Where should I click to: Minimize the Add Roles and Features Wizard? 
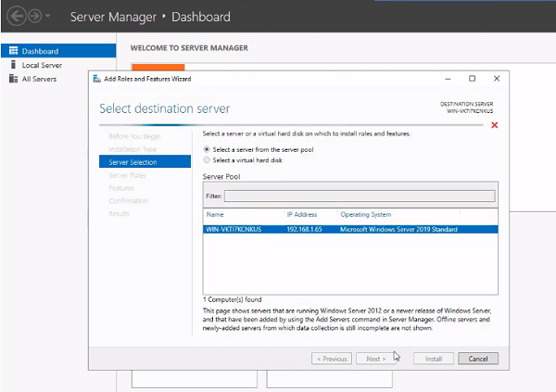pyautogui.click(x=448, y=79)
